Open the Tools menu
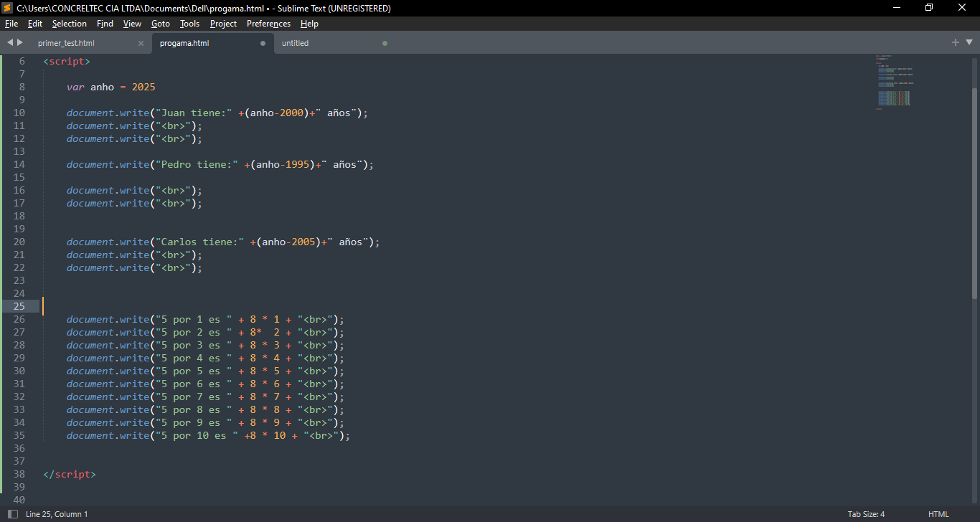 [189, 24]
